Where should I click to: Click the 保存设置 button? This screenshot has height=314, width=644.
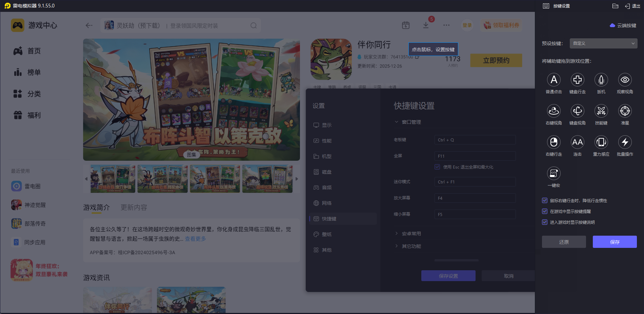click(448, 276)
